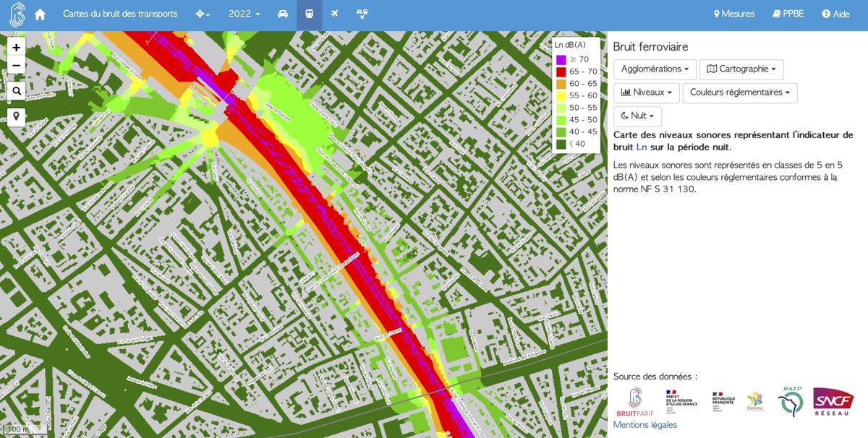Click the geolocation marker tool on map
Screen dimensions: 868x438
(x=16, y=116)
